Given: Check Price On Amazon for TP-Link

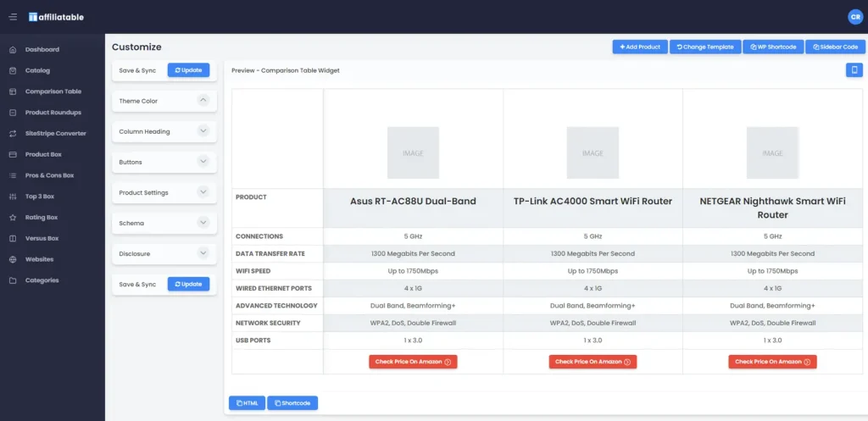Looking at the screenshot, I should click(x=593, y=362).
